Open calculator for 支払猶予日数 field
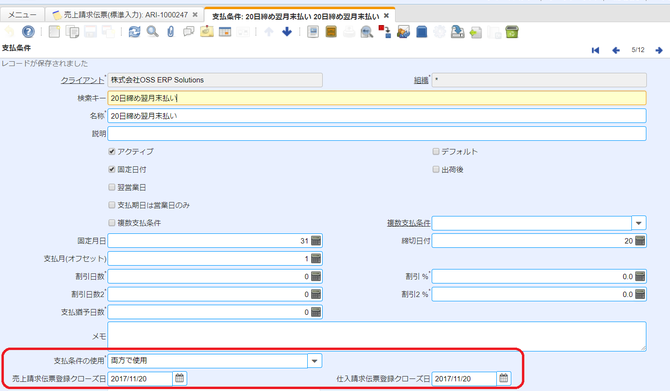Image resolution: width=670 pixels, height=391 pixels. pos(316,312)
